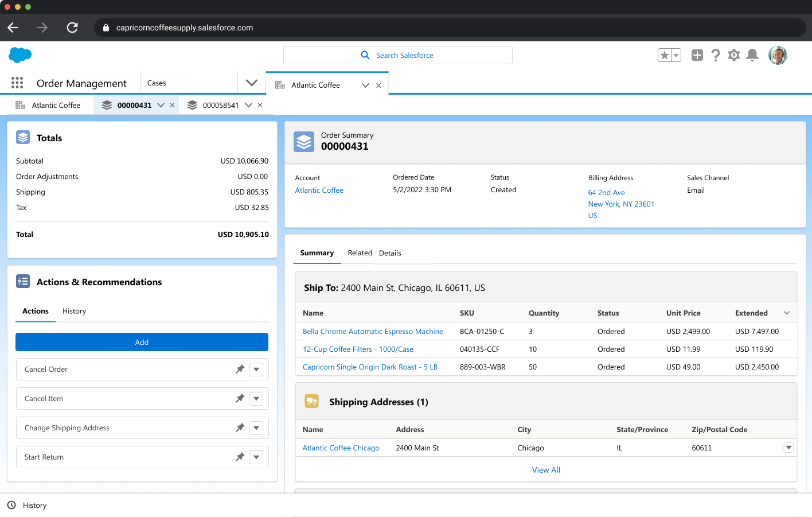Open the Atlantic Coffee account link
Image resolution: width=812 pixels, height=517 pixels.
pos(319,191)
